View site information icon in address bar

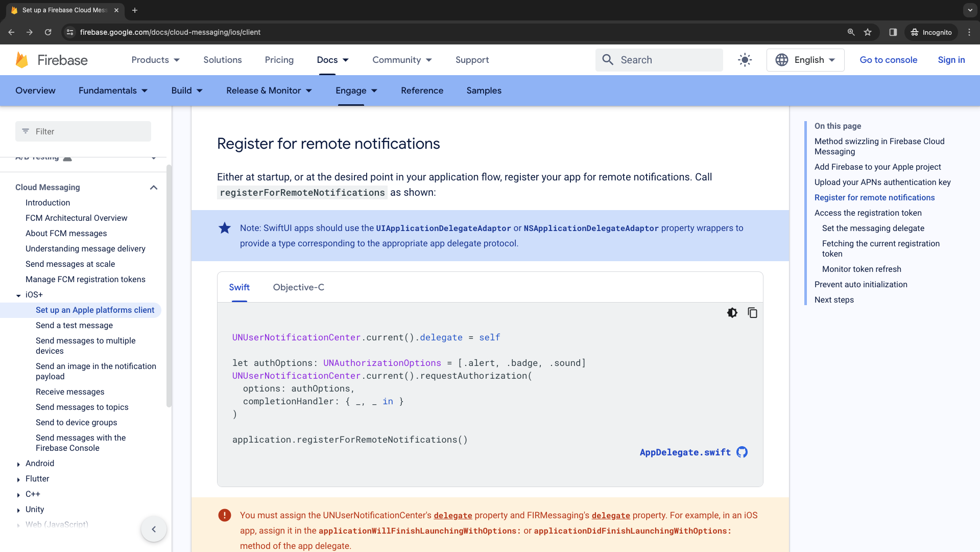click(x=70, y=32)
